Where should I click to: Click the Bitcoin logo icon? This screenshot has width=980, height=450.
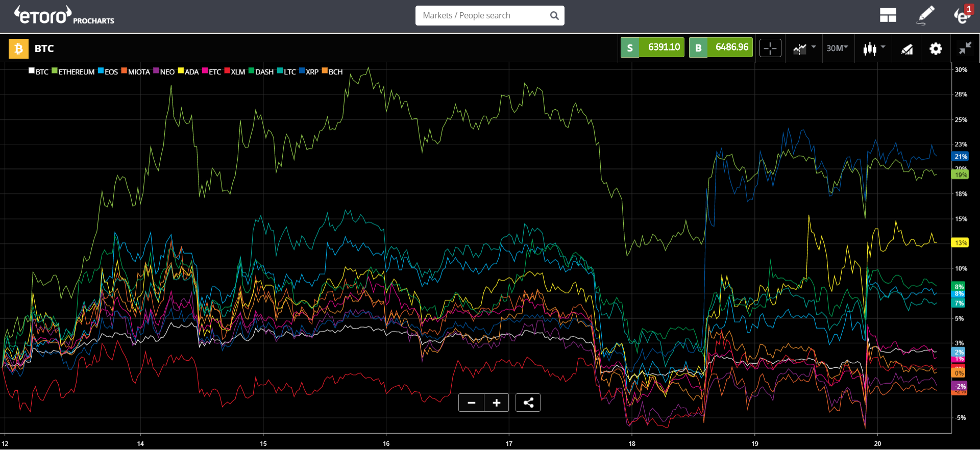point(18,48)
